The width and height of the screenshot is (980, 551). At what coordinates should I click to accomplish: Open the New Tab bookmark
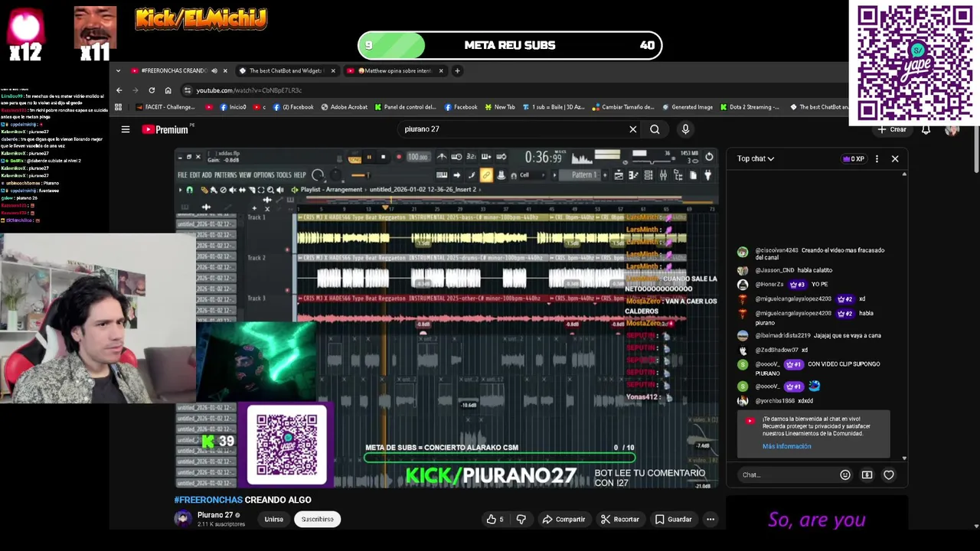tap(501, 107)
